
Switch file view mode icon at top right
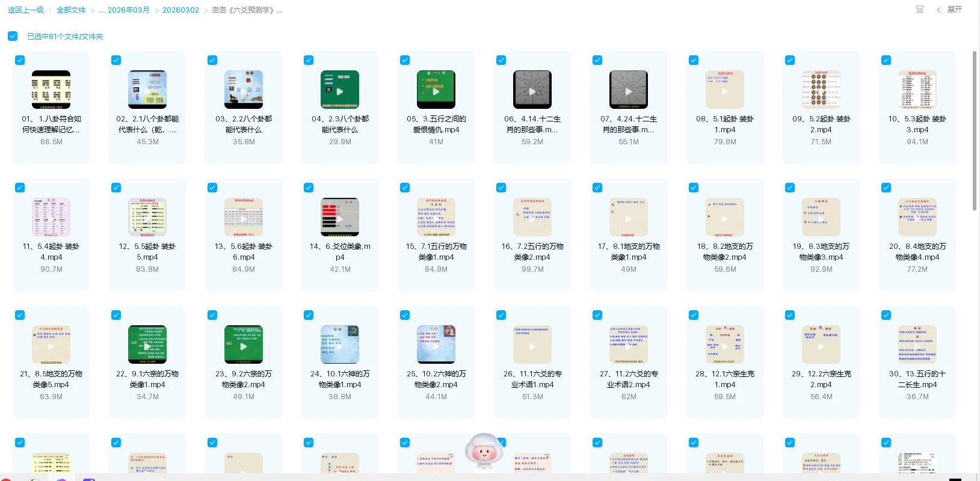click(x=919, y=10)
